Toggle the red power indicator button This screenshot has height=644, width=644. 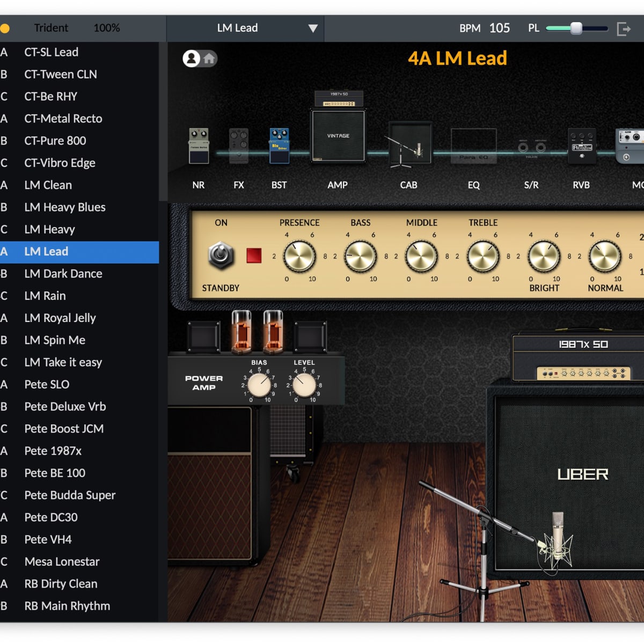(x=254, y=255)
